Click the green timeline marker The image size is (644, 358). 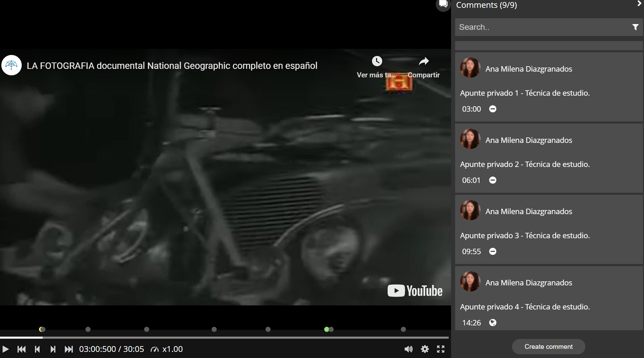pyautogui.click(x=326, y=329)
